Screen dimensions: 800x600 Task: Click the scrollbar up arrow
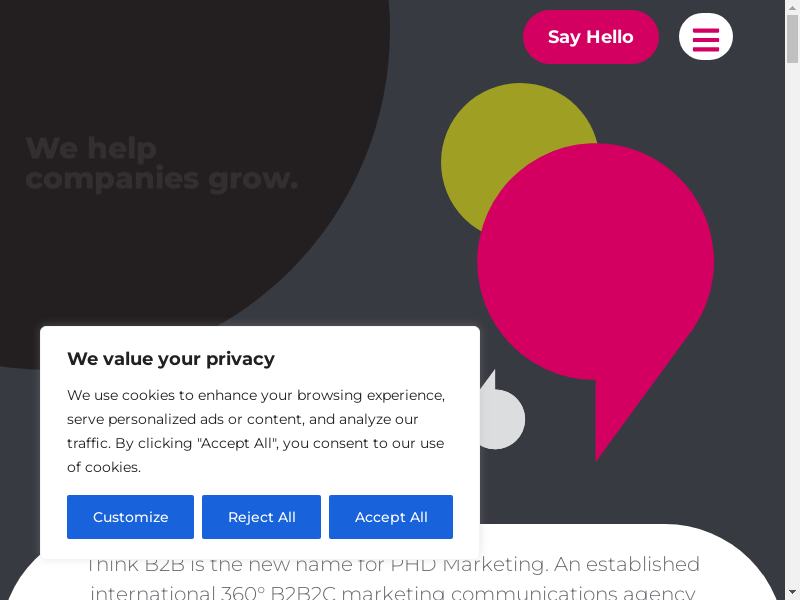pyautogui.click(x=792, y=8)
